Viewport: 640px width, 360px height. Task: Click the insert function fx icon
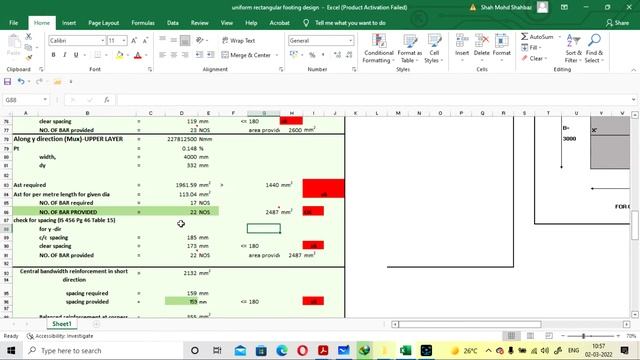pos(107,100)
